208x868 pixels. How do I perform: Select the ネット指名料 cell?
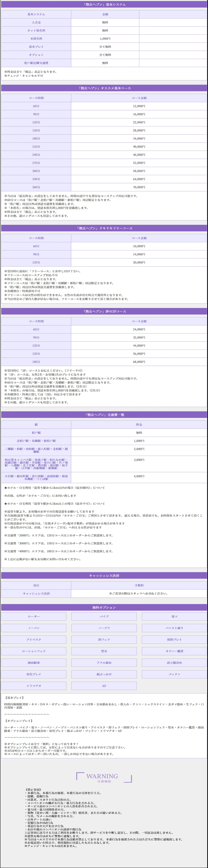click(x=36, y=30)
